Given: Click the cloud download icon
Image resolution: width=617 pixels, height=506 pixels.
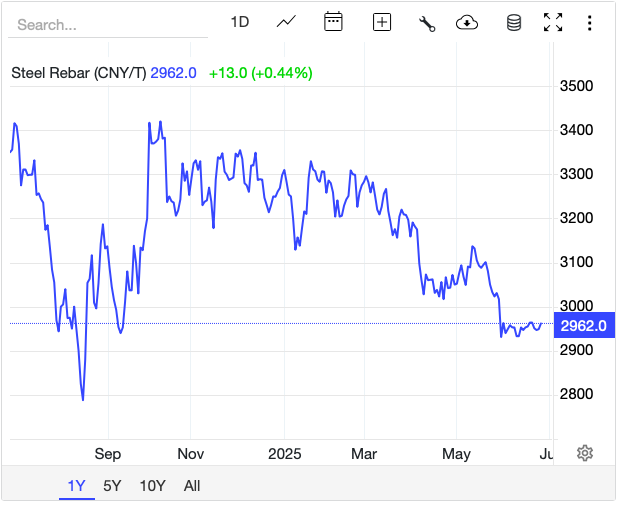Looking at the screenshot, I should pos(466,22).
